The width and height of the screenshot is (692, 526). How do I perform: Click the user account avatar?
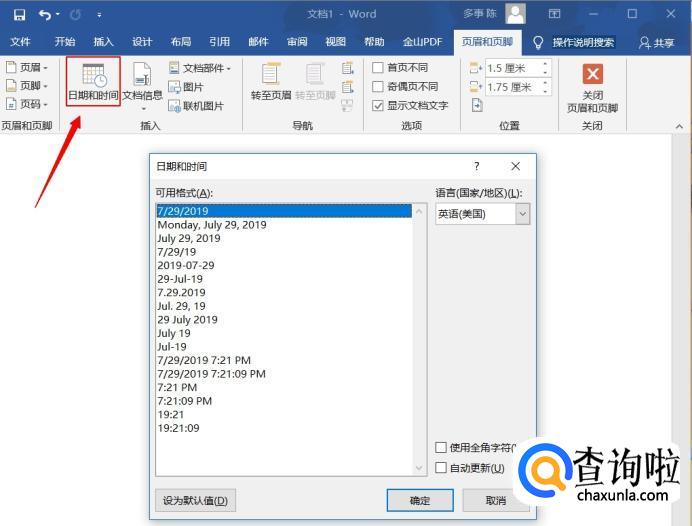[515, 14]
